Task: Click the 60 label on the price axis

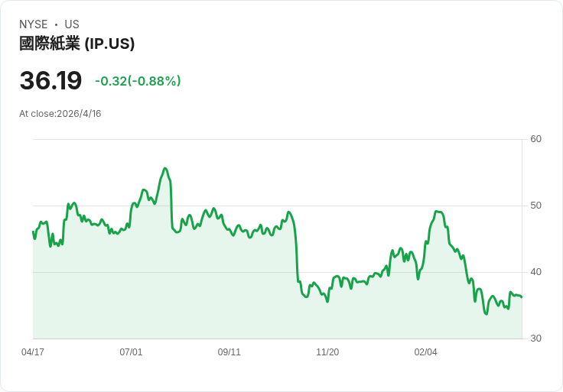Action: (x=536, y=139)
